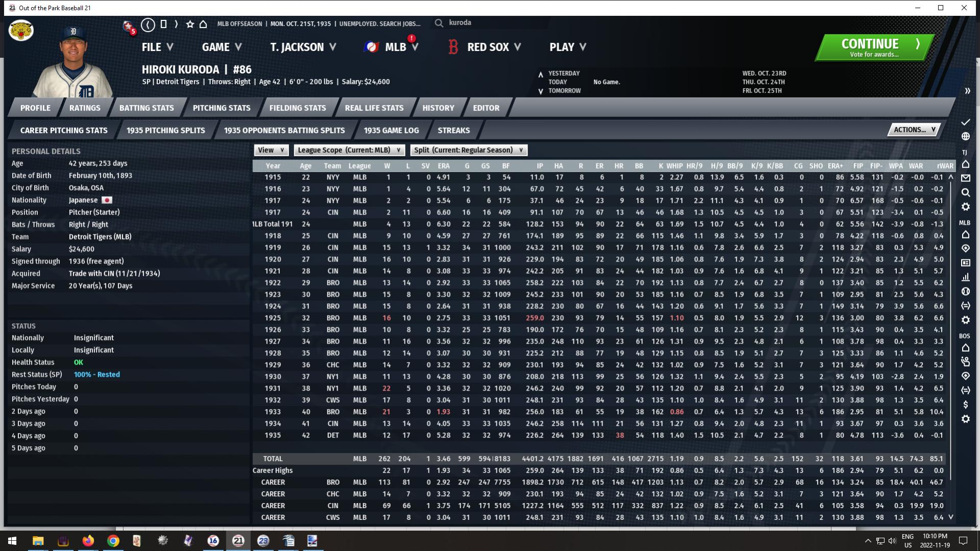
Task: Expand the View dropdown
Action: click(x=271, y=150)
